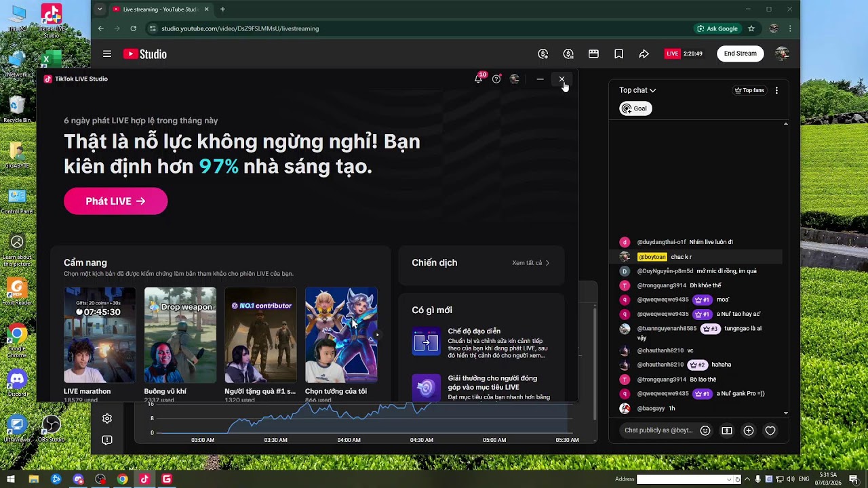Open File Explorer from the taskbar
This screenshot has height=488, width=868.
(x=33, y=479)
